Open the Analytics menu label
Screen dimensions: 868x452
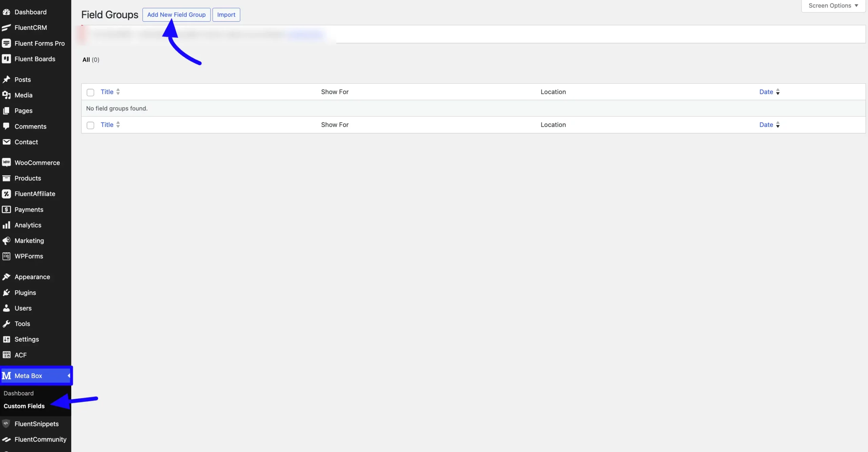(28, 225)
